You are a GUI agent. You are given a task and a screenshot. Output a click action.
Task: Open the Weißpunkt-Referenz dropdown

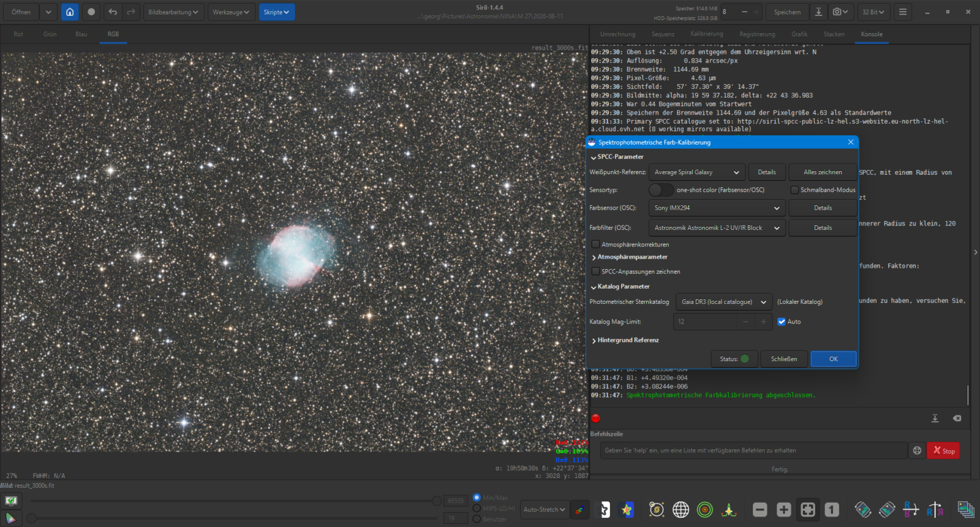point(697,172)
